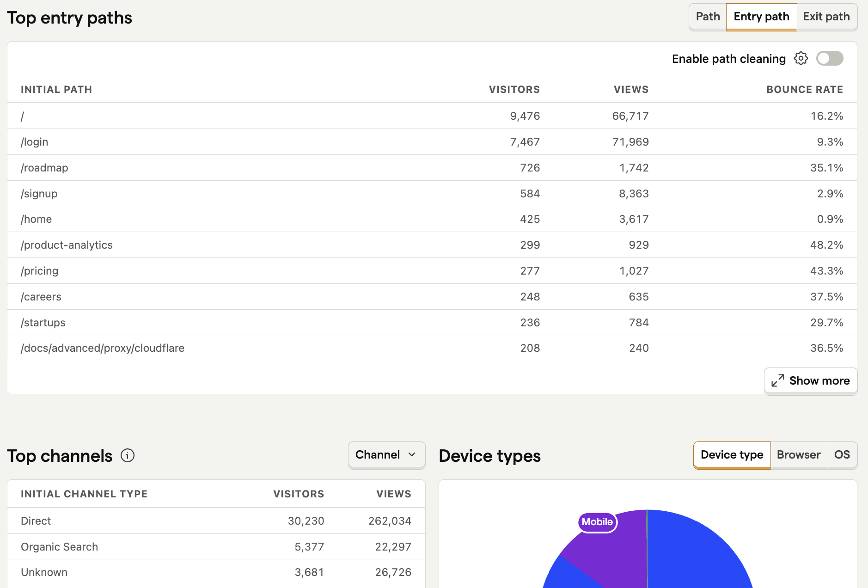The image size is (868, 588).
Task: Select the /home path row
Action: [432, 219]
